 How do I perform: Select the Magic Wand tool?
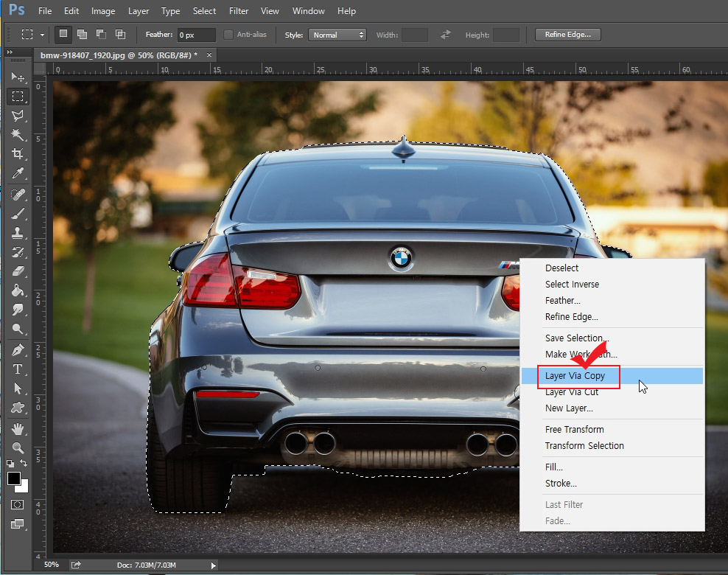(x=18, y=135)
